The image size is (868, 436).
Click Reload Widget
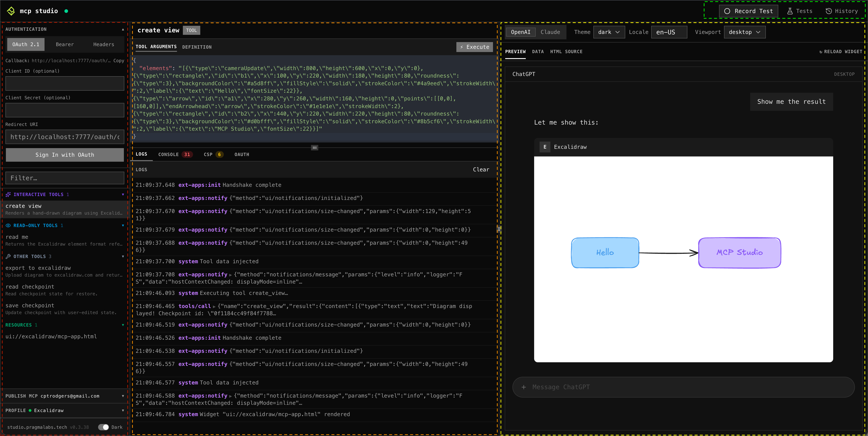tap(841, 52)
